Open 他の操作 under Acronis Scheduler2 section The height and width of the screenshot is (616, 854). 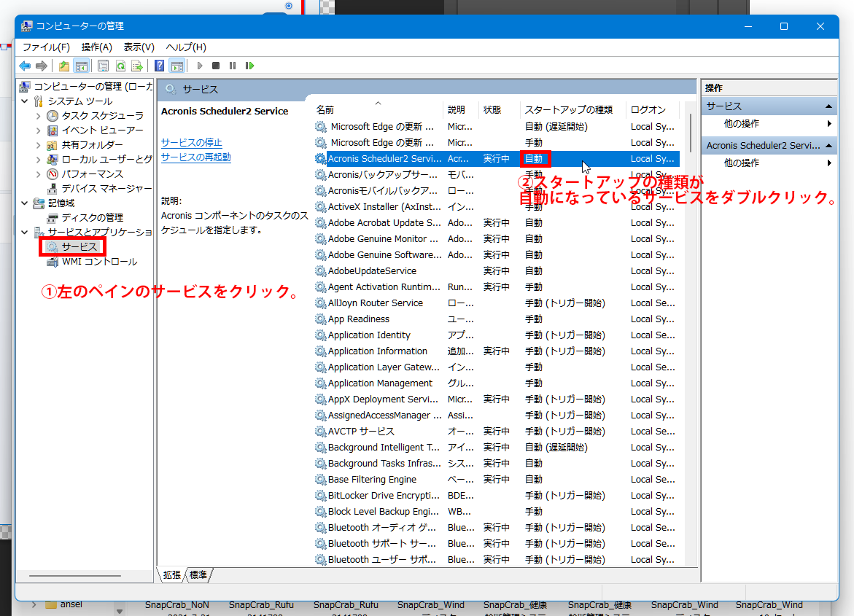[x=769, y=163]
